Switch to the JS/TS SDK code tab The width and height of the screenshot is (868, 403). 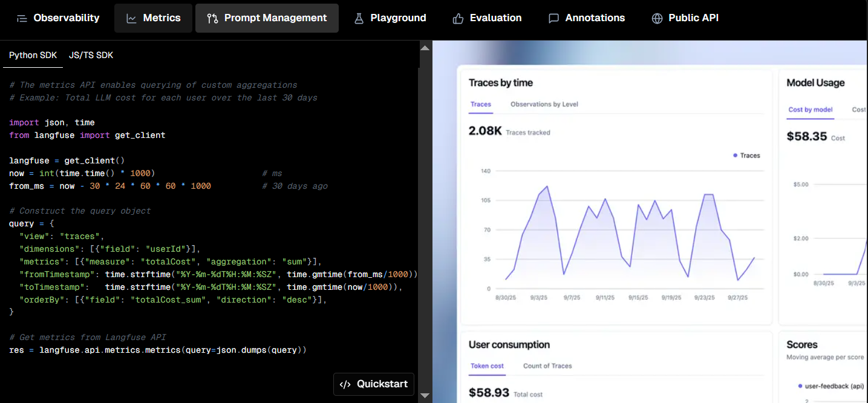(x=91, y=55)
